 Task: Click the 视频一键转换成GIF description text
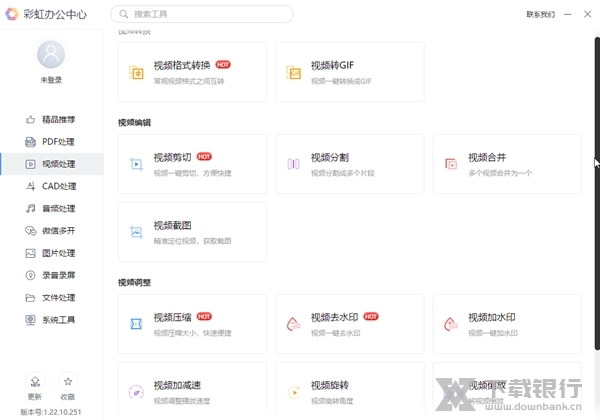(341, 81)
